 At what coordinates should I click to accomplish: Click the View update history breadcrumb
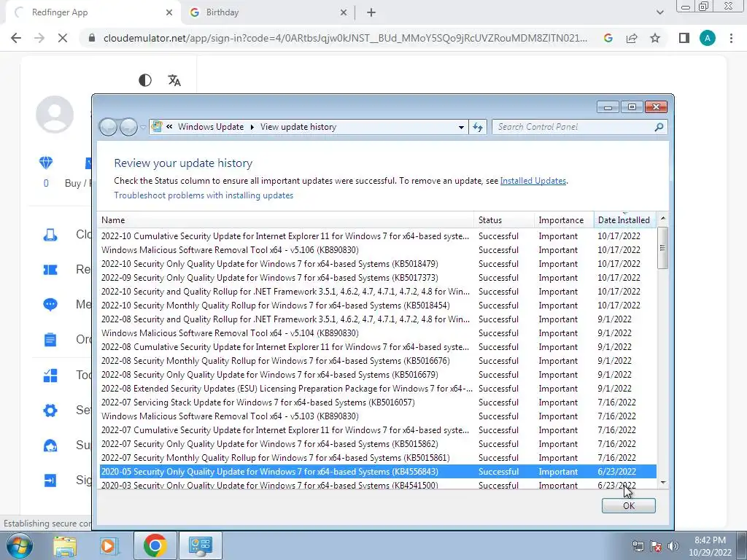pyautogui.click(x=298, y=127)
